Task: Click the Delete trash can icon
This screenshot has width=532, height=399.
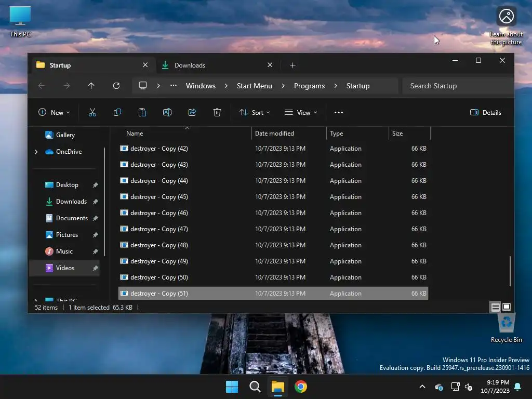Action: coord(217,112)
